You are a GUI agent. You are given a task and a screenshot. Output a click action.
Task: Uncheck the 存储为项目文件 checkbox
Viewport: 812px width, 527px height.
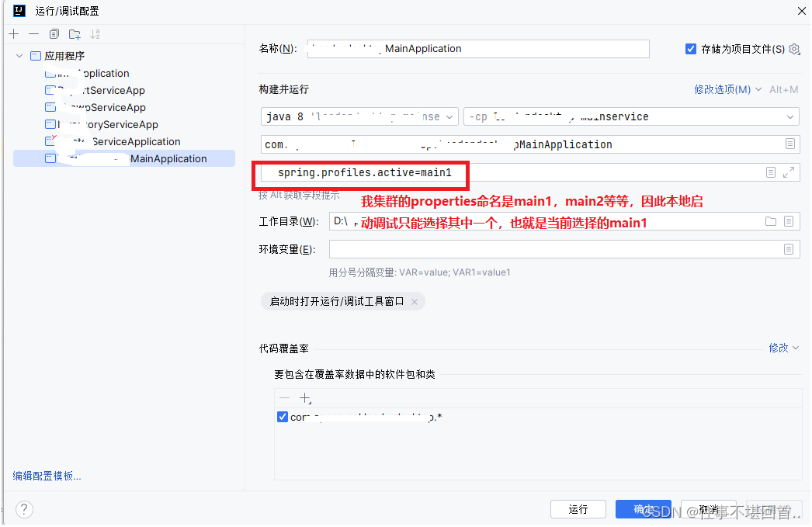coord(690,48)
